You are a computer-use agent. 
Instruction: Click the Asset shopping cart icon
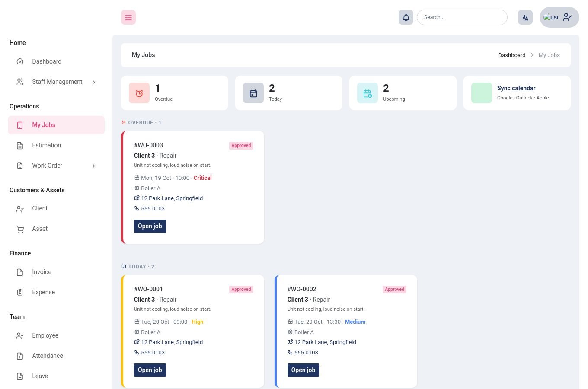click(20, 229)
